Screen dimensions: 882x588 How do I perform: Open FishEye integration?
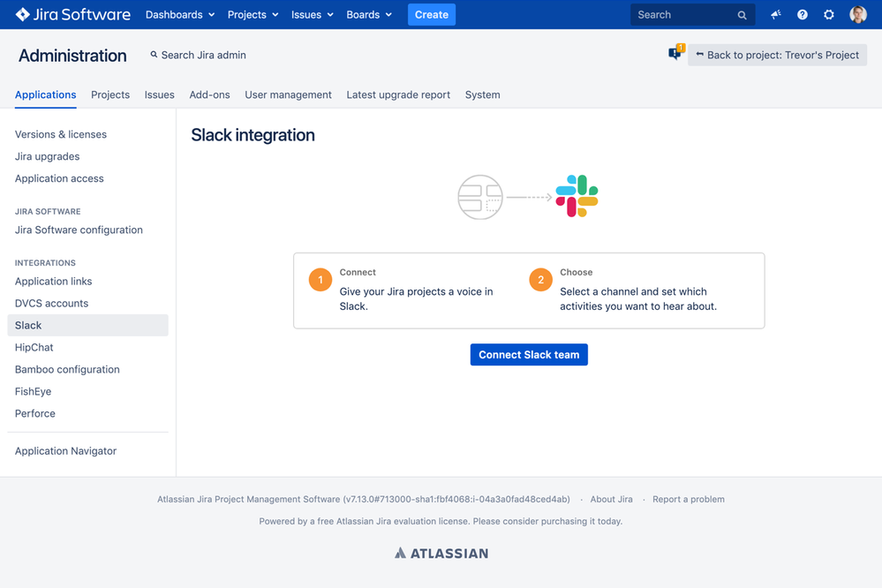point(33,391)
